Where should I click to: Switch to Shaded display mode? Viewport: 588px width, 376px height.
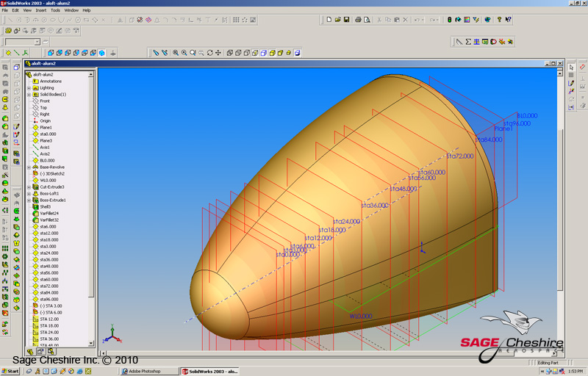(273, 53)
